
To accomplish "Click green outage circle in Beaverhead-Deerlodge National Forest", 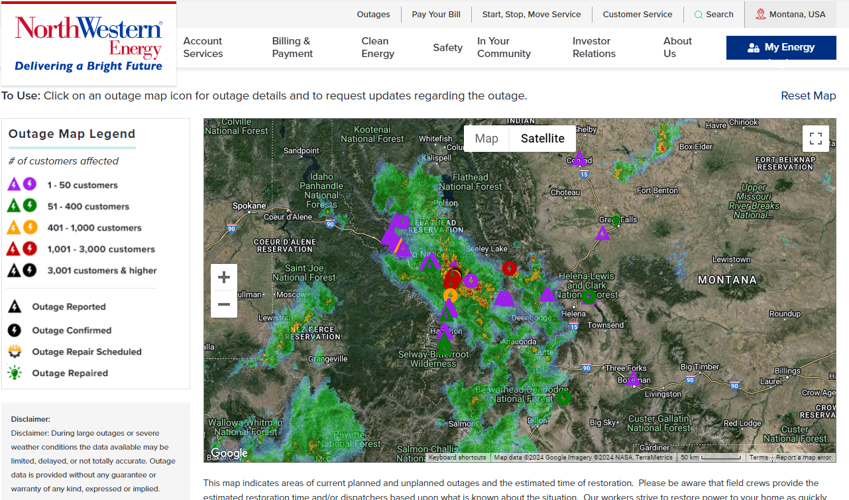I will coord(564,398).
